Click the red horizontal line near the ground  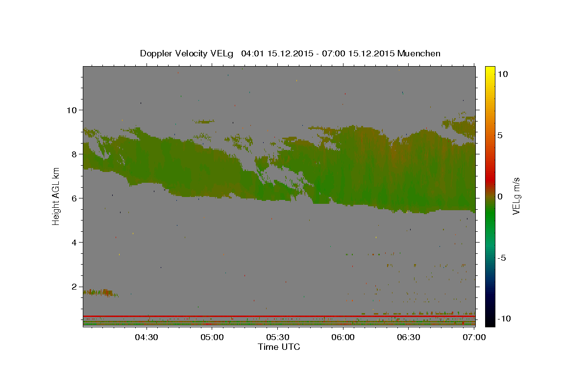click(279, 316)
